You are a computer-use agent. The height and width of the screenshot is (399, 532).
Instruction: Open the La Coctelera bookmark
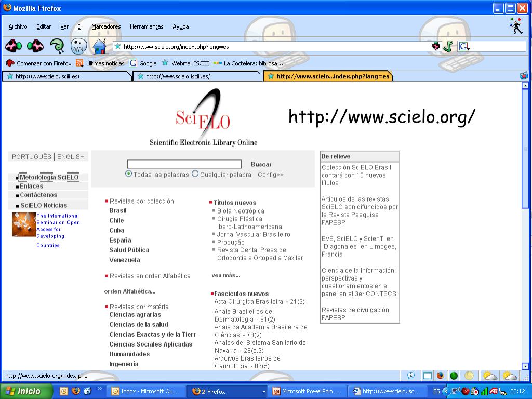248,63
